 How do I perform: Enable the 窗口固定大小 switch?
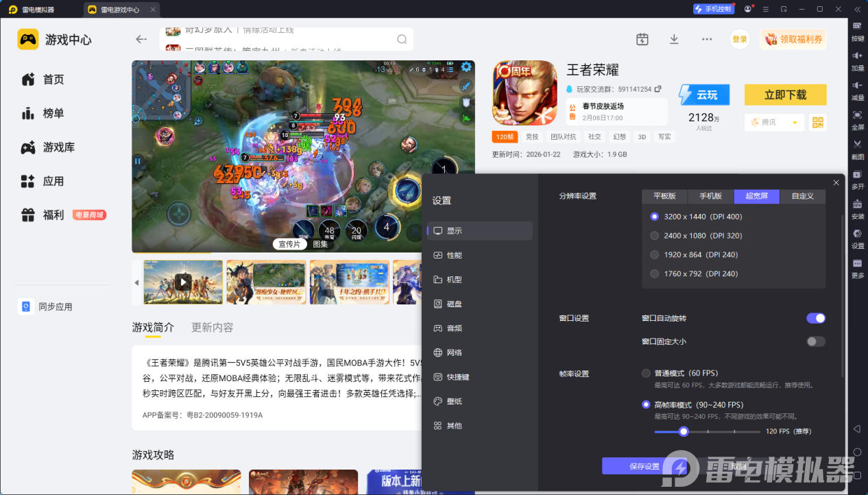pyautogui.click(x=815, y=341)
